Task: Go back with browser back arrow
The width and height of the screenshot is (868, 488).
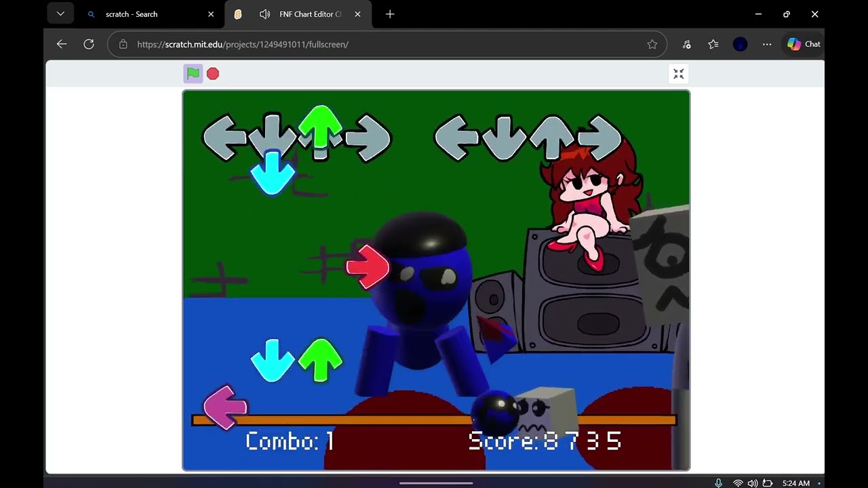Action: [x=62, y=44]
